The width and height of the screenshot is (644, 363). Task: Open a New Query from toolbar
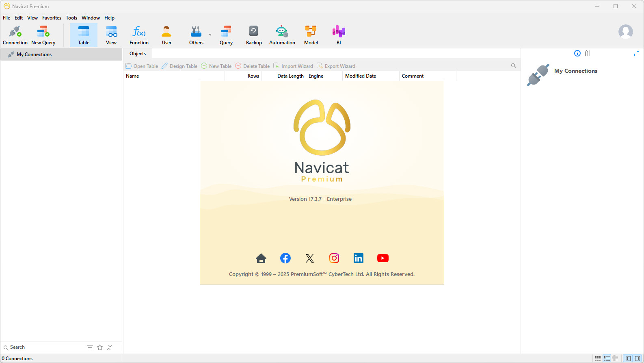pos(43,35)
